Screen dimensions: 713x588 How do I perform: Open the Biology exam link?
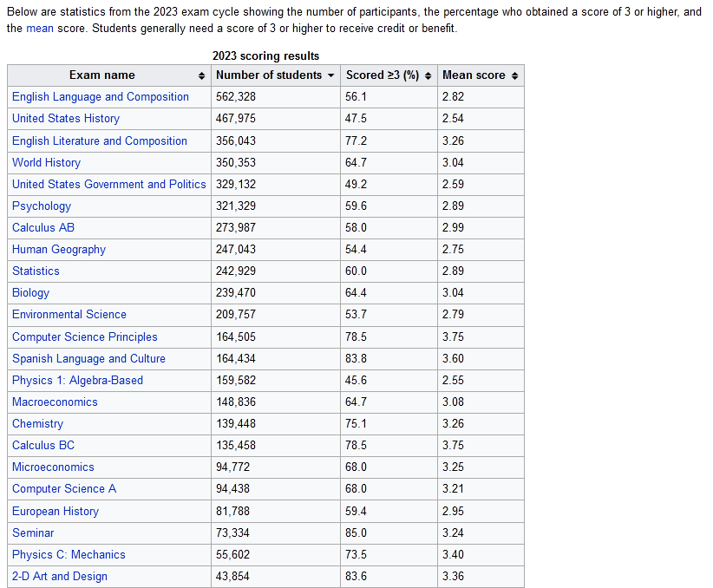pyautogui.click(x=30, y=293)
